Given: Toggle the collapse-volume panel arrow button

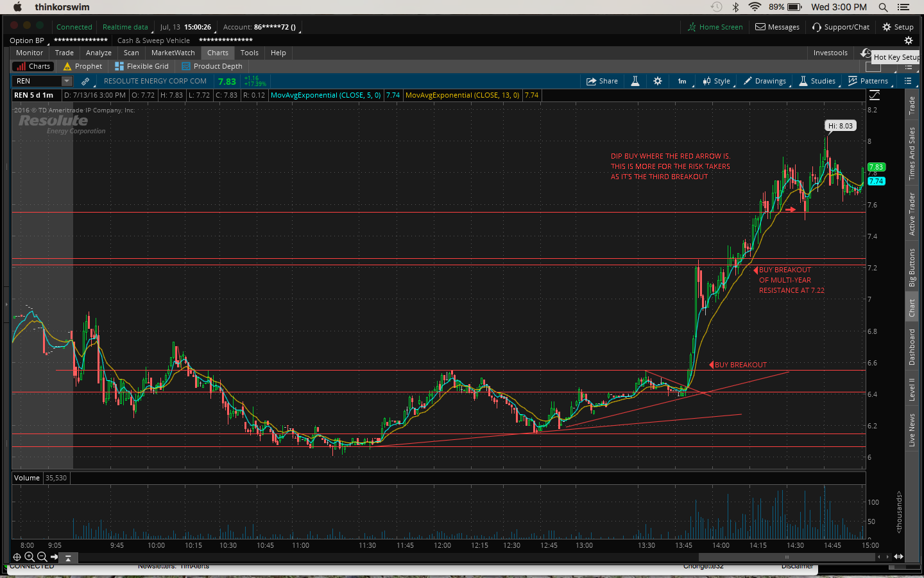Looking at the screenshot, I should 68,558.
